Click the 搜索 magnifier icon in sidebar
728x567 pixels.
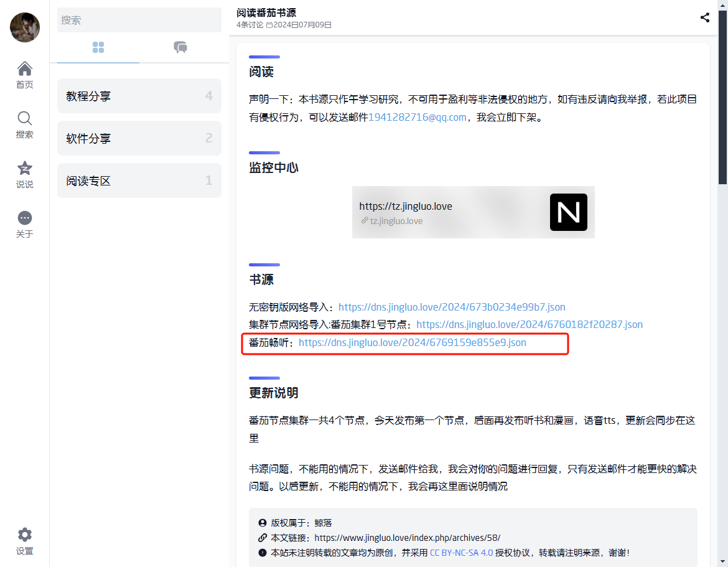click(25, 118)
